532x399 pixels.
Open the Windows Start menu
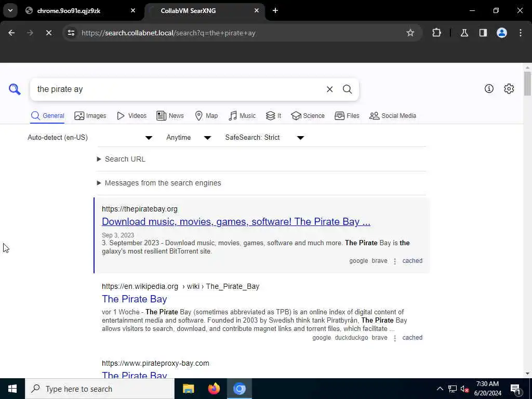(x=12, y=389)
